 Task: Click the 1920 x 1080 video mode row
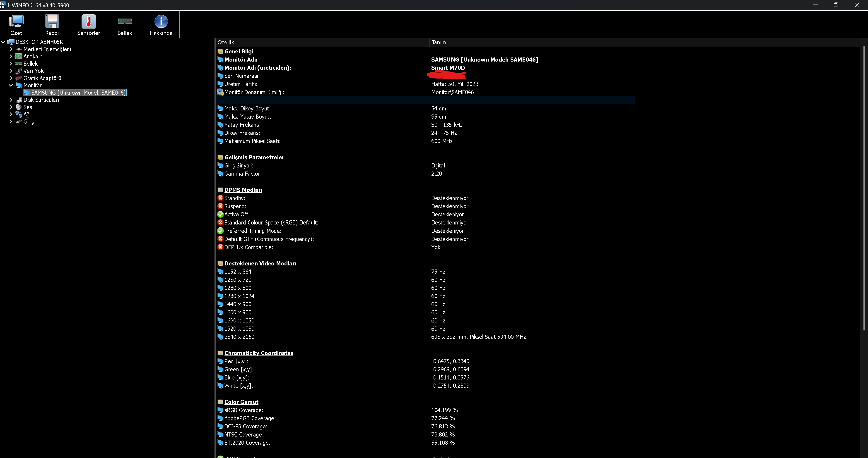[425, 329]
